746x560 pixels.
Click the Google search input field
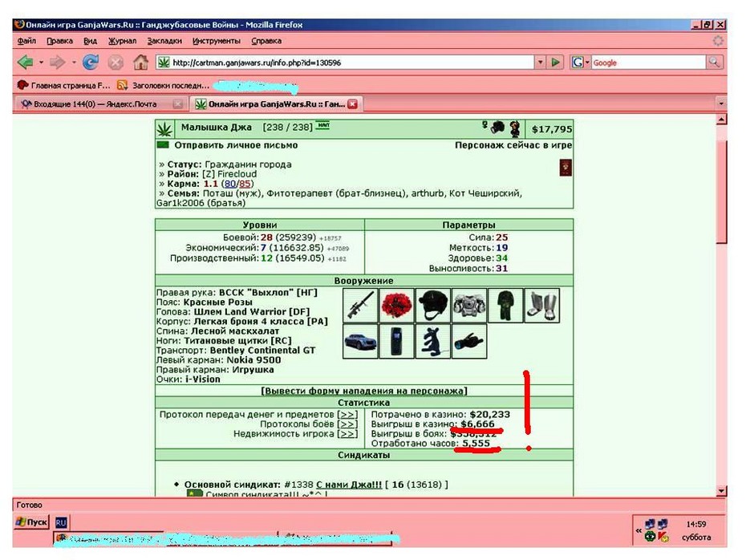[648, 63]
